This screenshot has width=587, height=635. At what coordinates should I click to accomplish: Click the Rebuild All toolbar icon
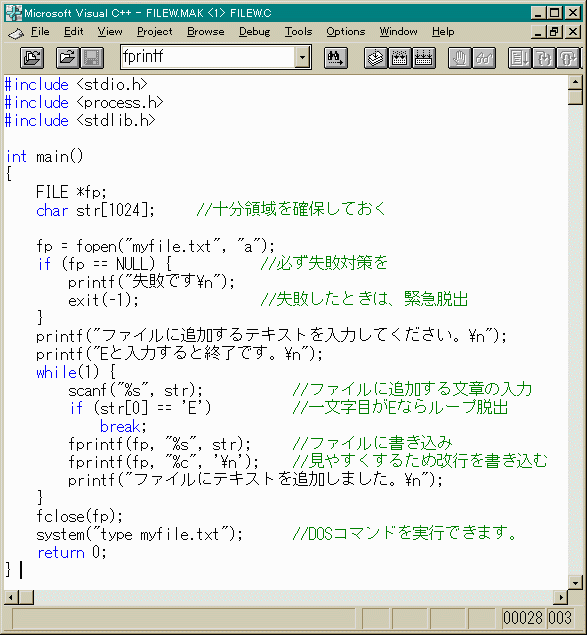click(424, 58)
